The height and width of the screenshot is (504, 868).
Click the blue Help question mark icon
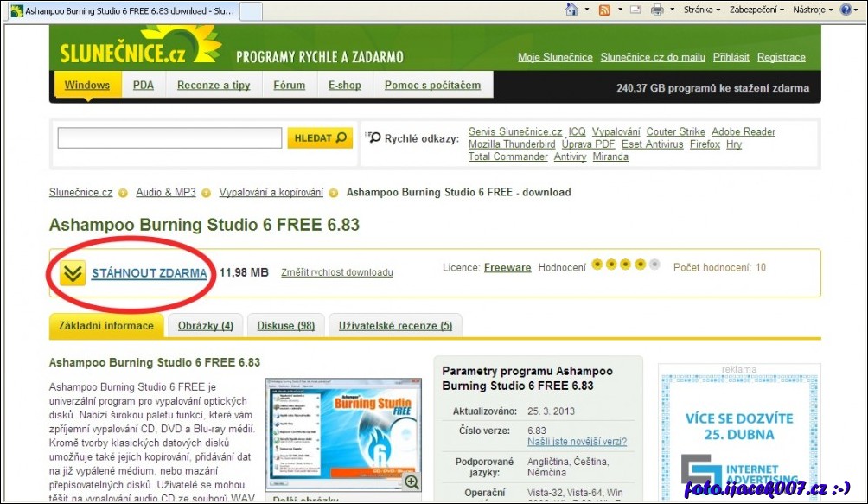[846, 10]
